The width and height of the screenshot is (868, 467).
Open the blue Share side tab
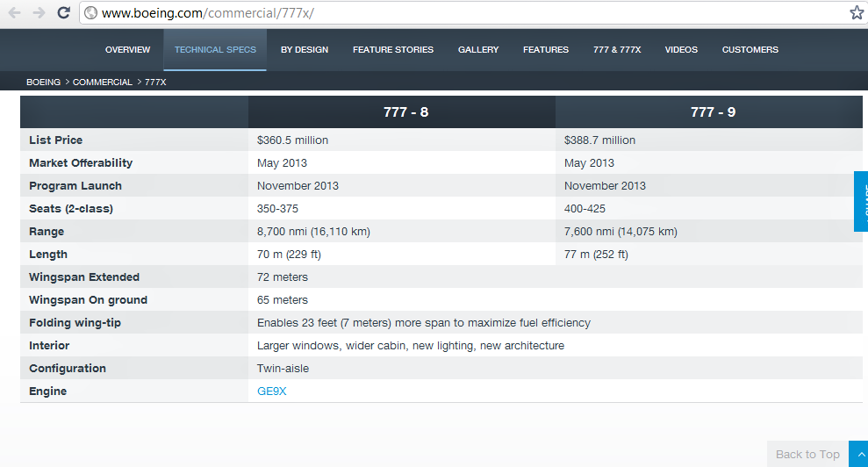861,201
